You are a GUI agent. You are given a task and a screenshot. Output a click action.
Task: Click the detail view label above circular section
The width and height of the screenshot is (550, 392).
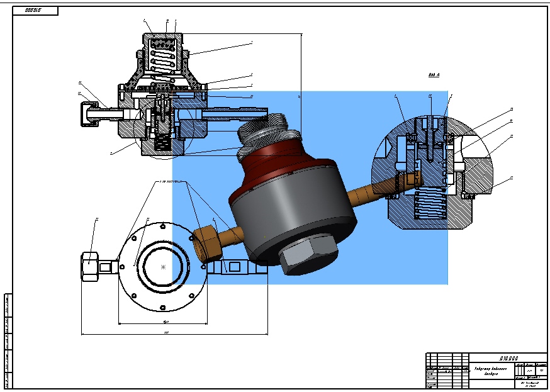pyautogui.click(x=434, y=75)
